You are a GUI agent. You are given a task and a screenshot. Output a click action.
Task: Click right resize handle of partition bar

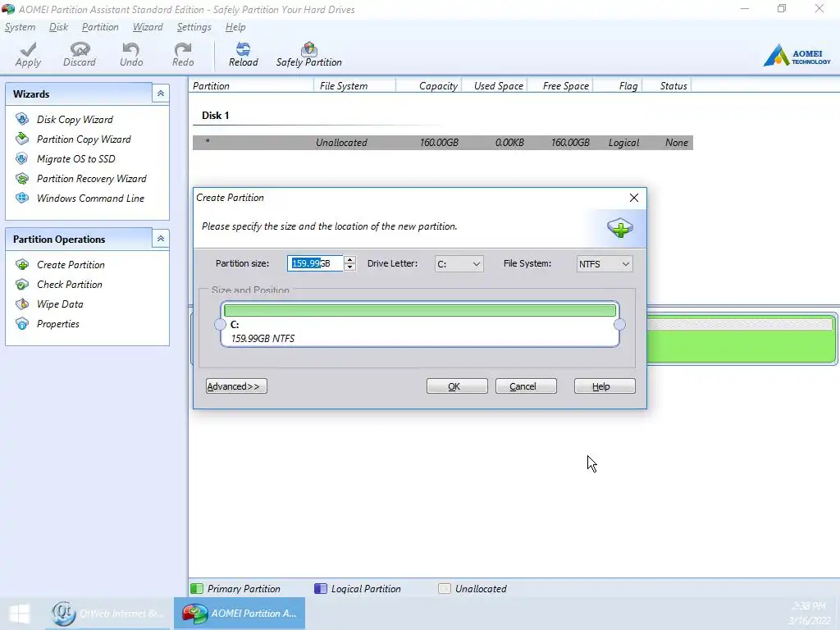coord(620,325)
